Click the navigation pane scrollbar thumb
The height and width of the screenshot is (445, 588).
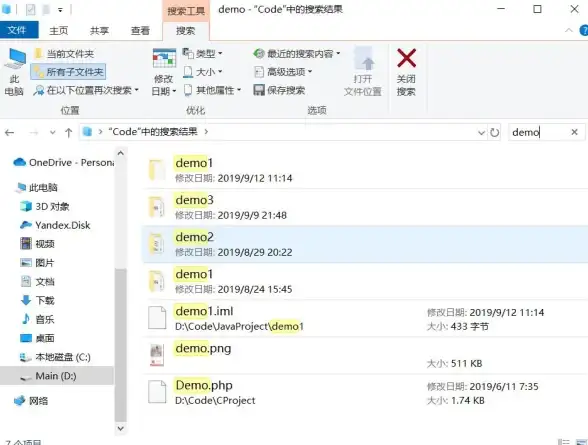tap(120, 345)
